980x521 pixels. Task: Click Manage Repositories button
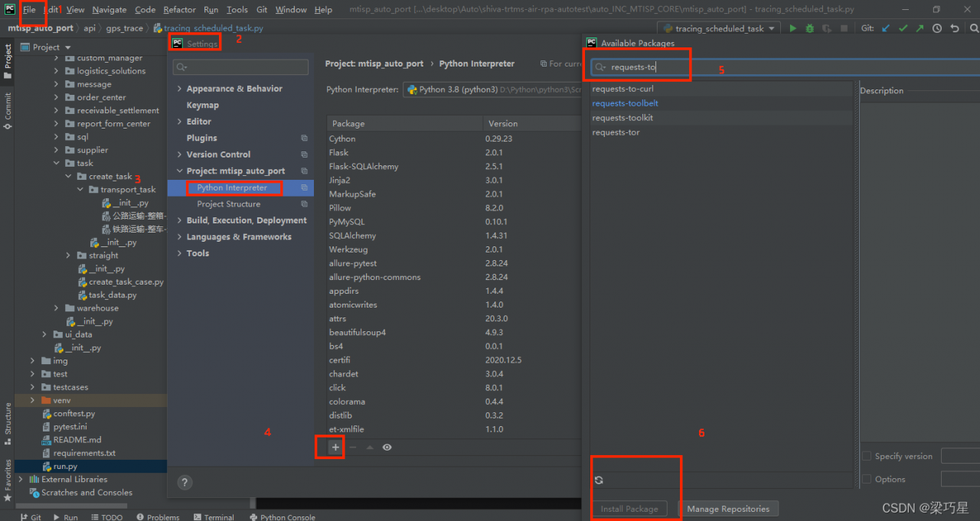[728, 509]
